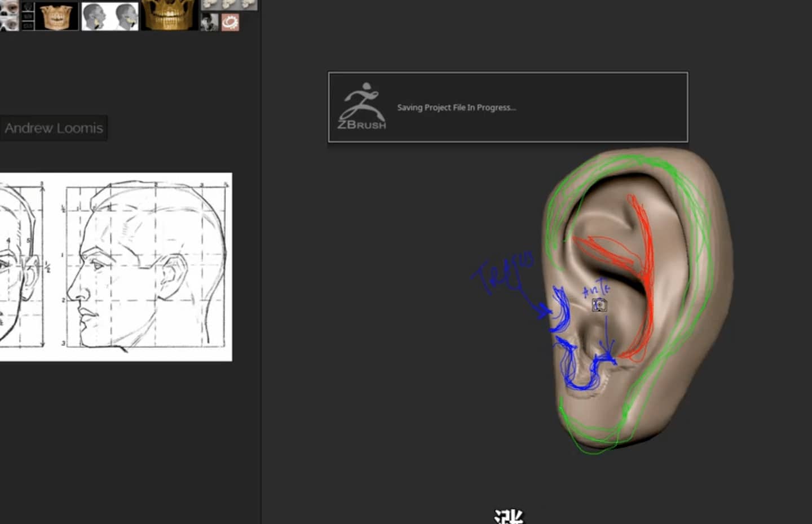Screen dimensions: 812x524
Task: Click the ZBrush logo in the dialog
Action: coord(363,107)
